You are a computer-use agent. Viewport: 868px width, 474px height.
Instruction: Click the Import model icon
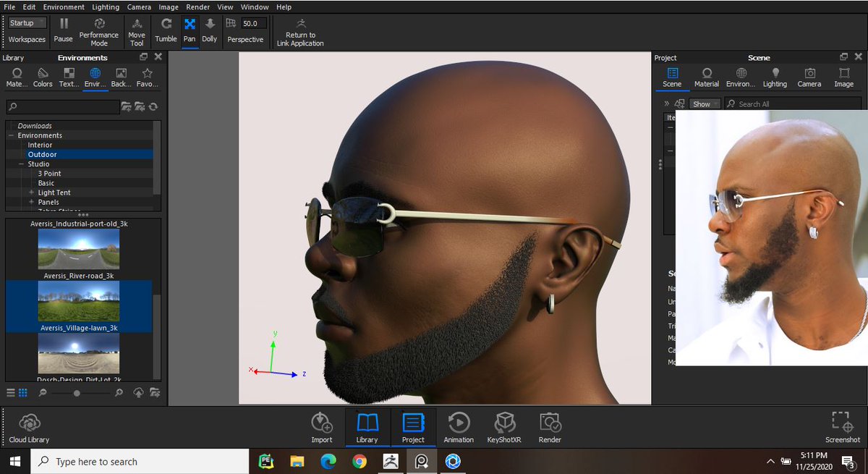(322, 428)
